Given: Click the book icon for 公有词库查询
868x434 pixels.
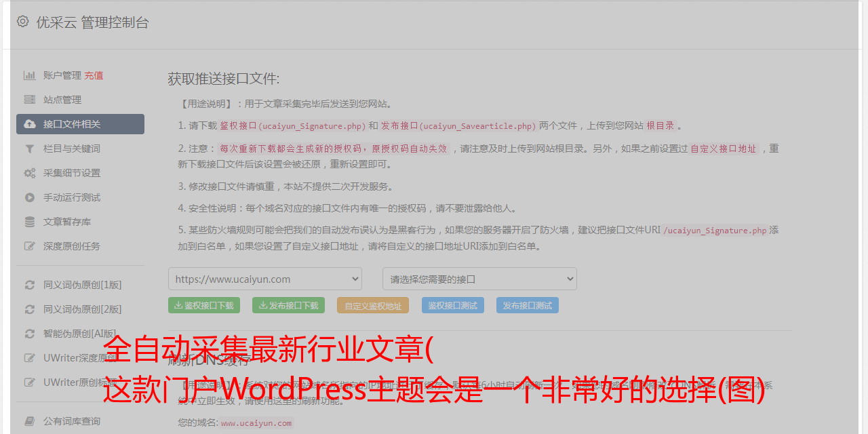Looking at the screenshot, I should click(x=30, y=421).
